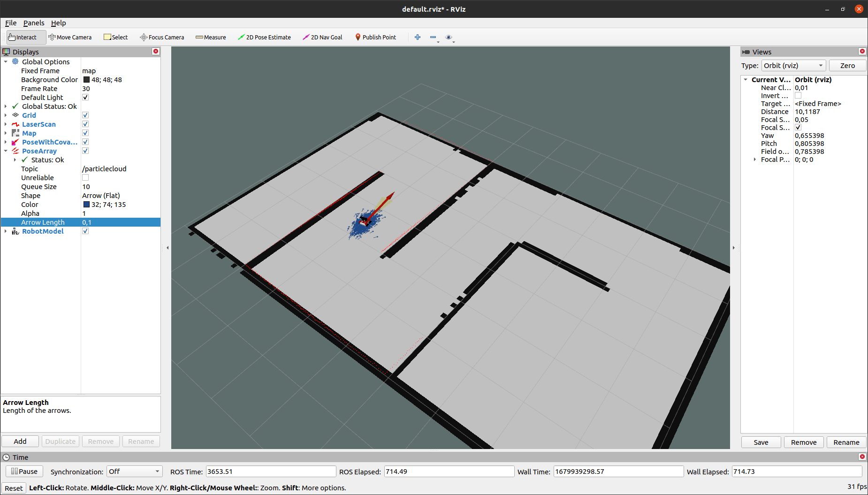
Task: Click the minus remove-tool icon
Action: pos(433,37)
